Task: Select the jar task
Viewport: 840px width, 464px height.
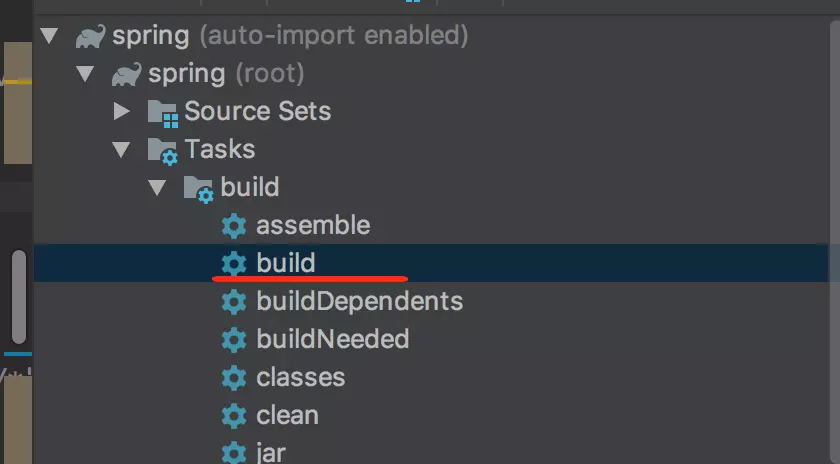Action: coord(271,453)
